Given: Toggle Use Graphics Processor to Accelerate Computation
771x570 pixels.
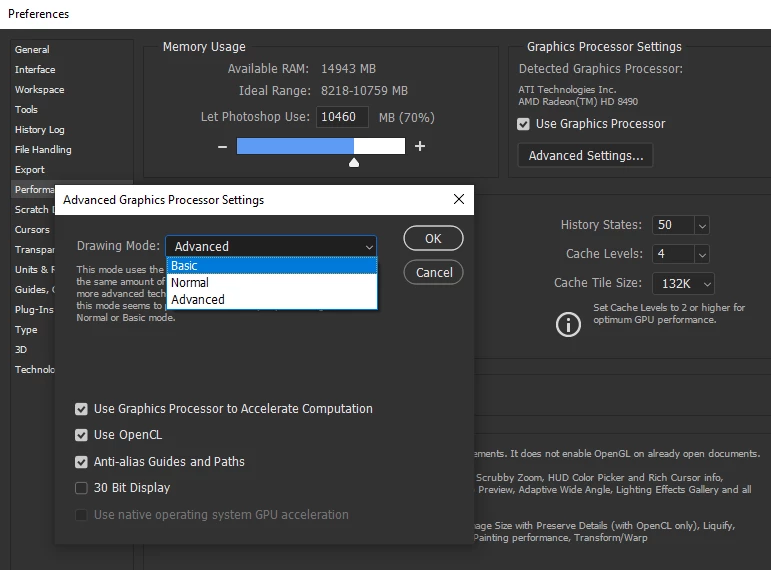Looking at the screenshot, I should click(81, 409).
